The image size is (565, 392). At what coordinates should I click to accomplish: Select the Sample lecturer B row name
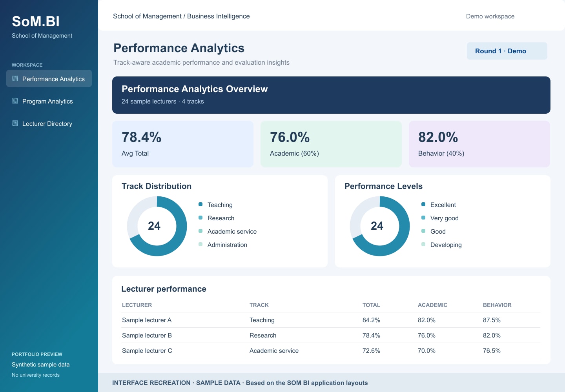coord(147,335)
